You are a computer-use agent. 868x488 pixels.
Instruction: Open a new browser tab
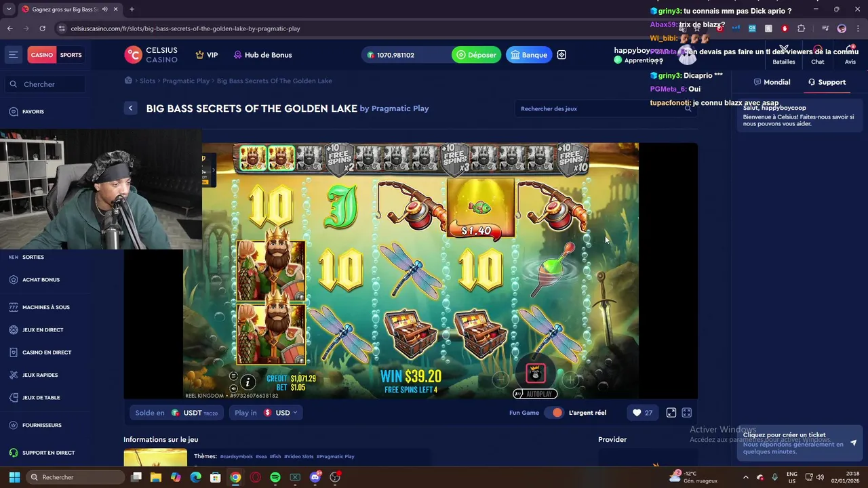click(132, 9)
